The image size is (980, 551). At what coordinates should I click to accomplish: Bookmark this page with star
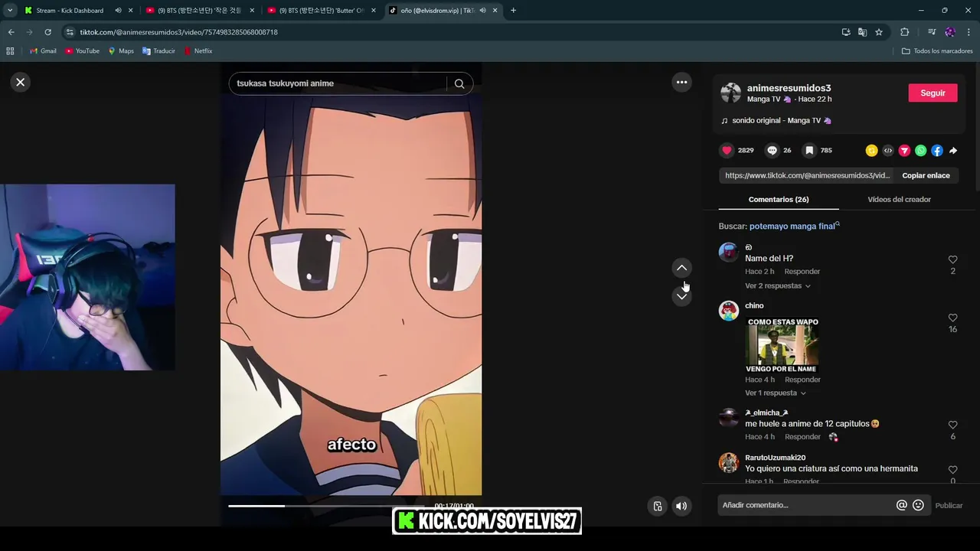click(879, 32)
